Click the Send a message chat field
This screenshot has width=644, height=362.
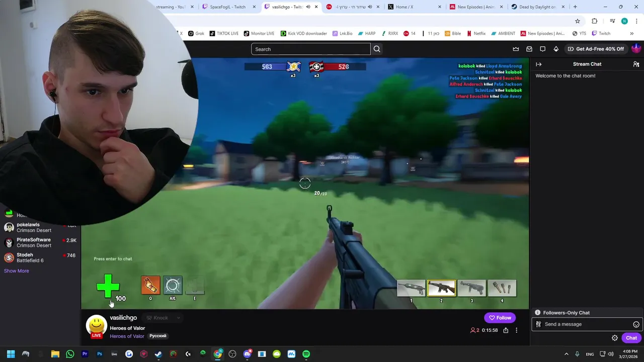(x=587, y=324)
